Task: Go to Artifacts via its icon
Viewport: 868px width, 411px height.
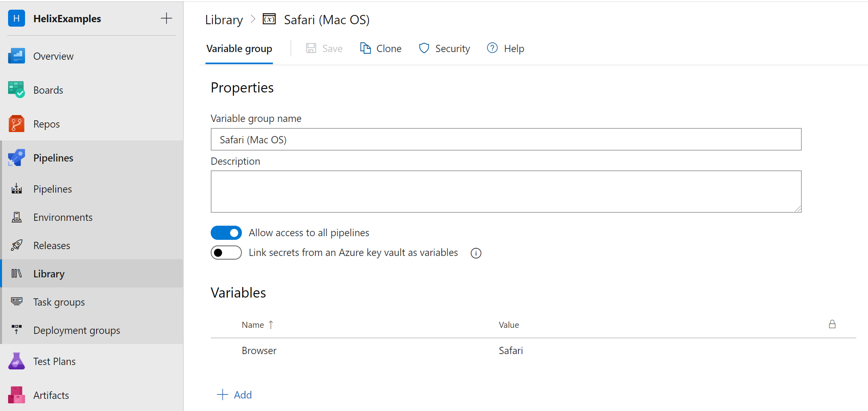Action: (16, 395)
